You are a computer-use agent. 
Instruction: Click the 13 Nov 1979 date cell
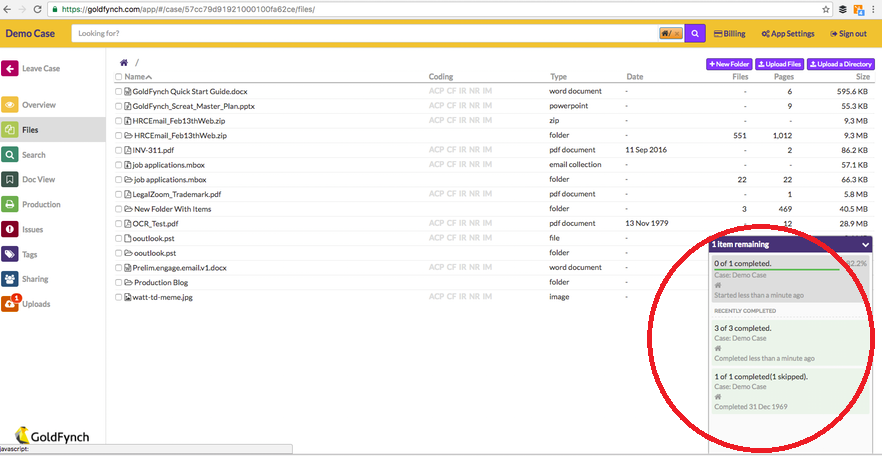646,224
